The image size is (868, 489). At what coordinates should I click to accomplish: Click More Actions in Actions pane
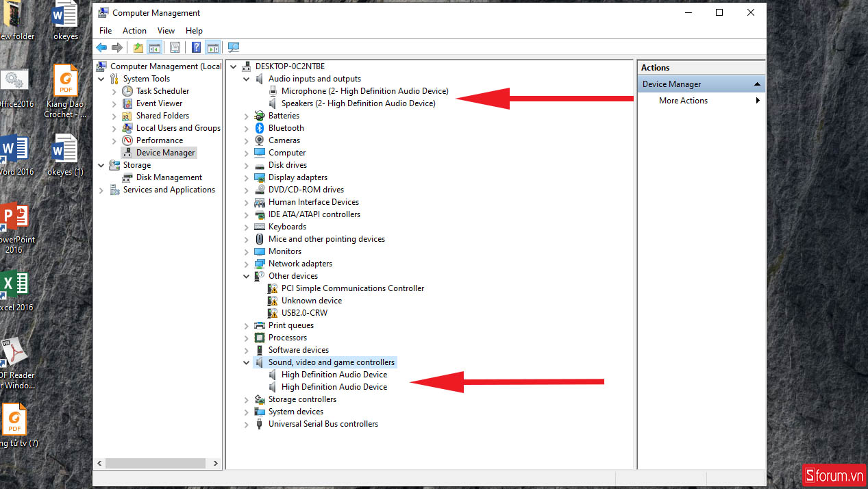pyautogui.click(x=683, y=101)
